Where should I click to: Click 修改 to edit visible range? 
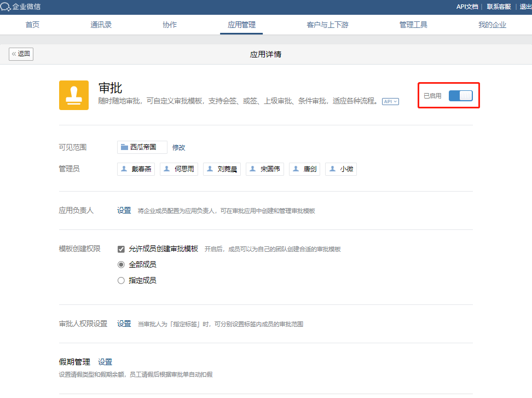(179, 148)
